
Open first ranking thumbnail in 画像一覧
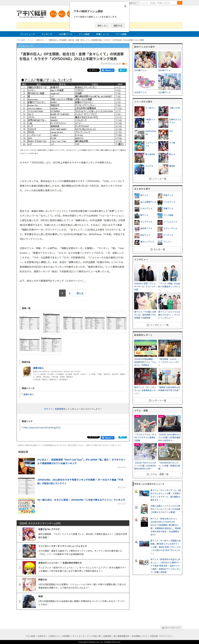(x=30, y=322)
